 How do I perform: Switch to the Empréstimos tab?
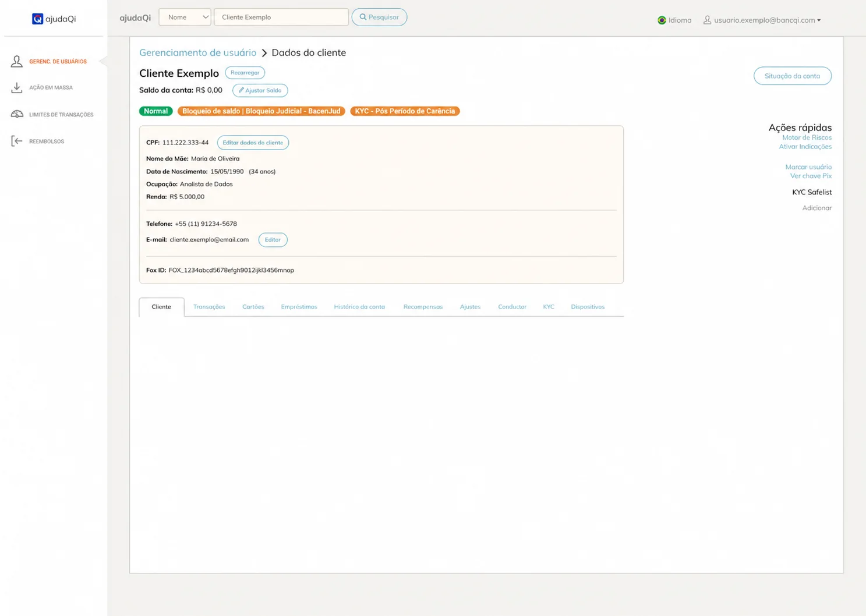point(299,307)
